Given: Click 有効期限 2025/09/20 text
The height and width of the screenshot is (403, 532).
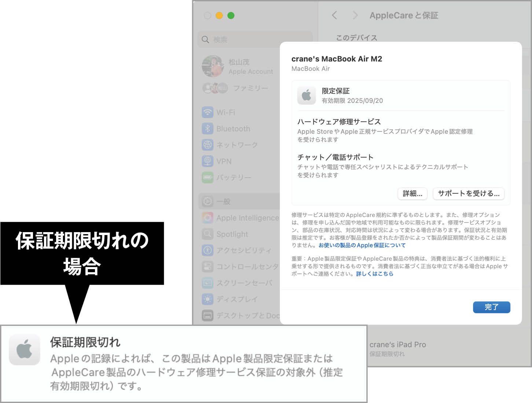Looking at the screenshot, I should coord(352,100).
